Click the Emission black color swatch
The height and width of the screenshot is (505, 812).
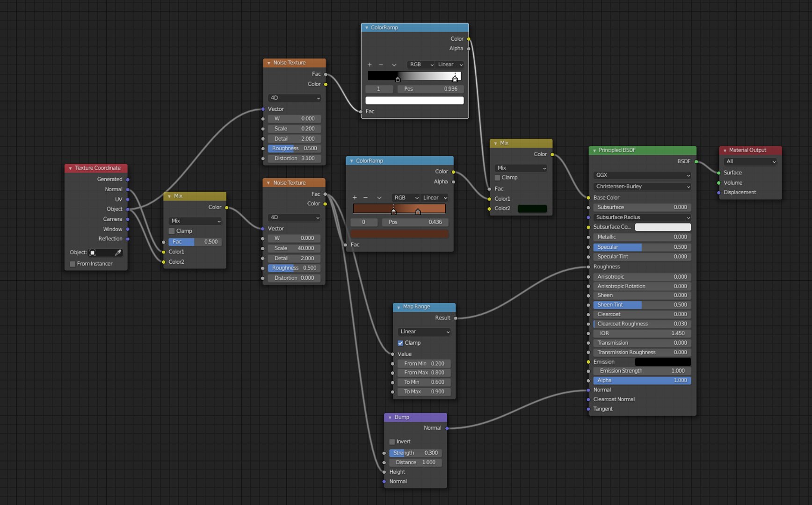pyautogui.click(x=663, y=362)
